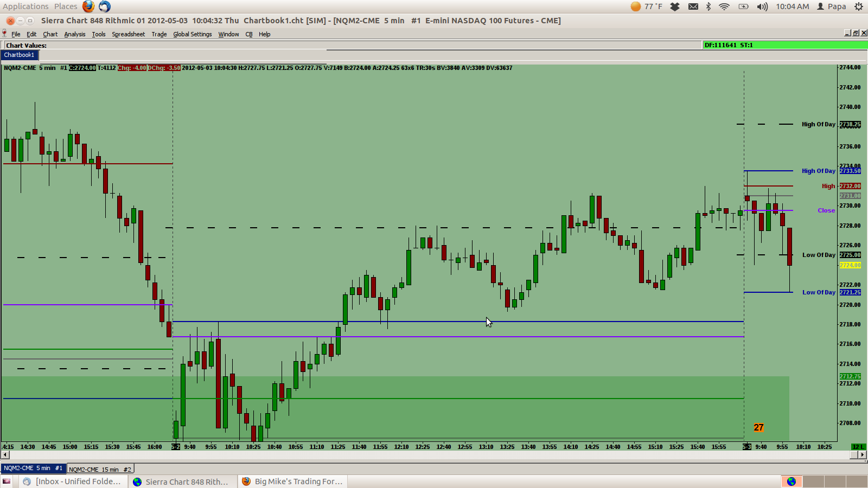Click the 2738.25 High Of Day price tag
The image size is (868, 488).
coord(850,125)
